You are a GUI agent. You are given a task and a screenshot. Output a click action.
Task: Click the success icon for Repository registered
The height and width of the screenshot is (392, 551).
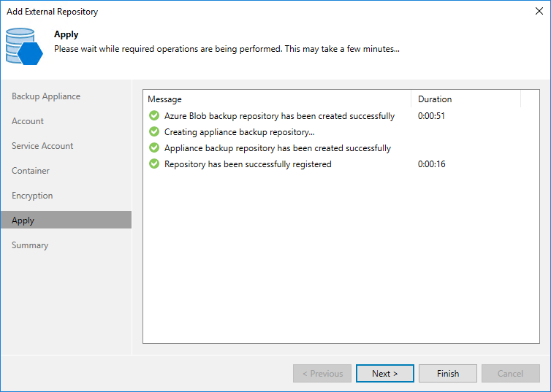154,164
